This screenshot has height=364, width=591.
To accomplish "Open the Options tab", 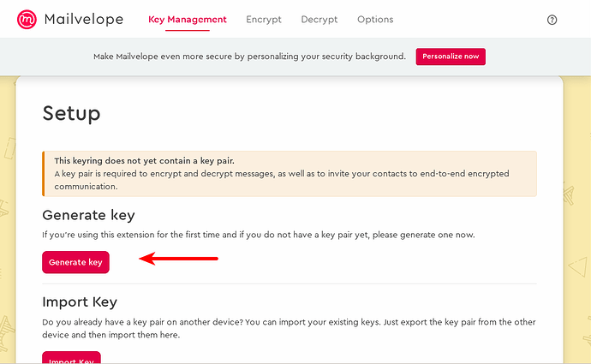I will (x=375, y=20).
